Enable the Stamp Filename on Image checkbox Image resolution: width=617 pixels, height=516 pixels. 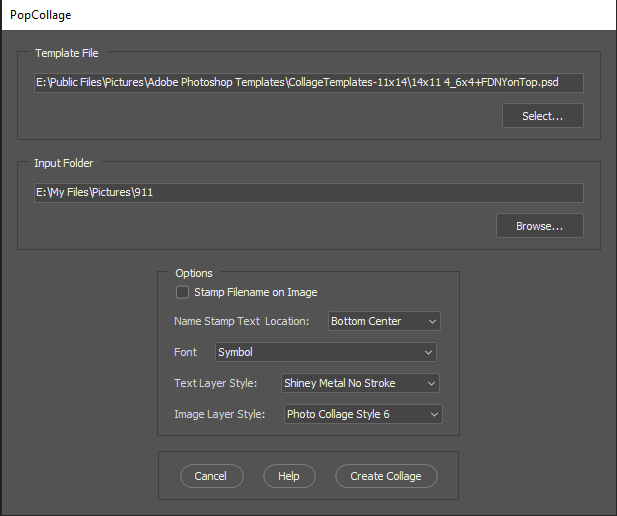tap(182, 292)
